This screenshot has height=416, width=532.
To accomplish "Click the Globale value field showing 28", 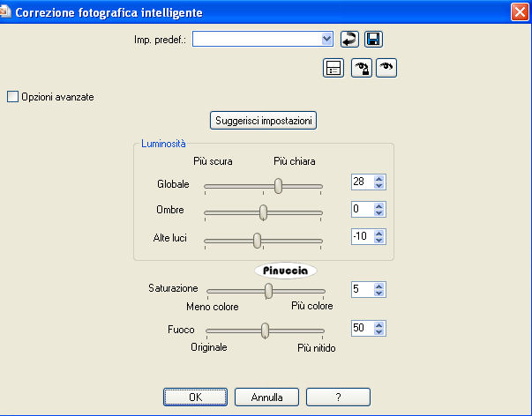I will [363, 182].
